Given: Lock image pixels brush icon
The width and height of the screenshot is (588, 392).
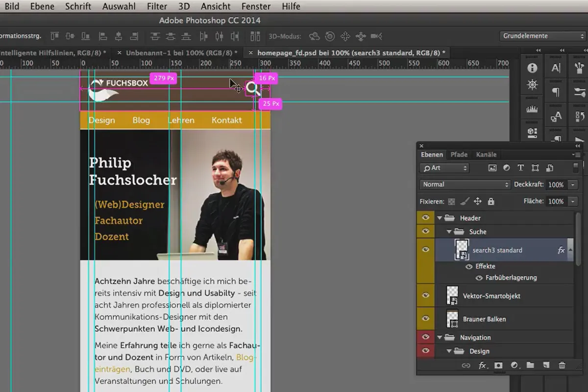Looking at the screenshot, I should coord(465,201).
